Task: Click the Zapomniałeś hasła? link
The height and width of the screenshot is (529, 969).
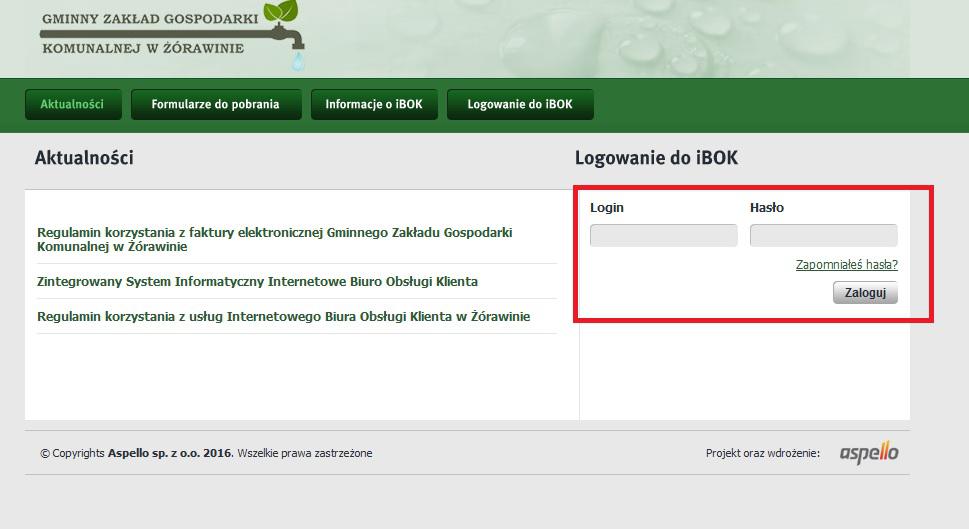Action: click(x=847, y=264)
